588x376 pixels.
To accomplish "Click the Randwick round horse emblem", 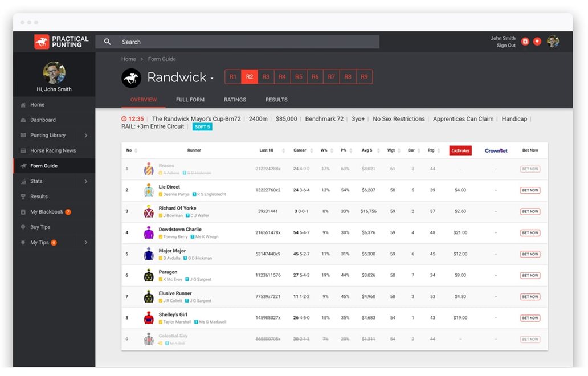I will click(x=131, y=78).
